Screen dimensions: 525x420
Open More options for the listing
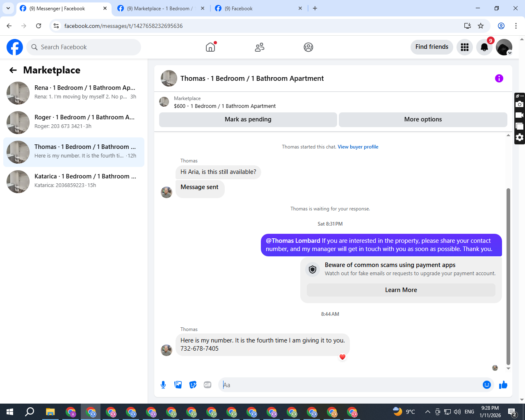(423, 119)
